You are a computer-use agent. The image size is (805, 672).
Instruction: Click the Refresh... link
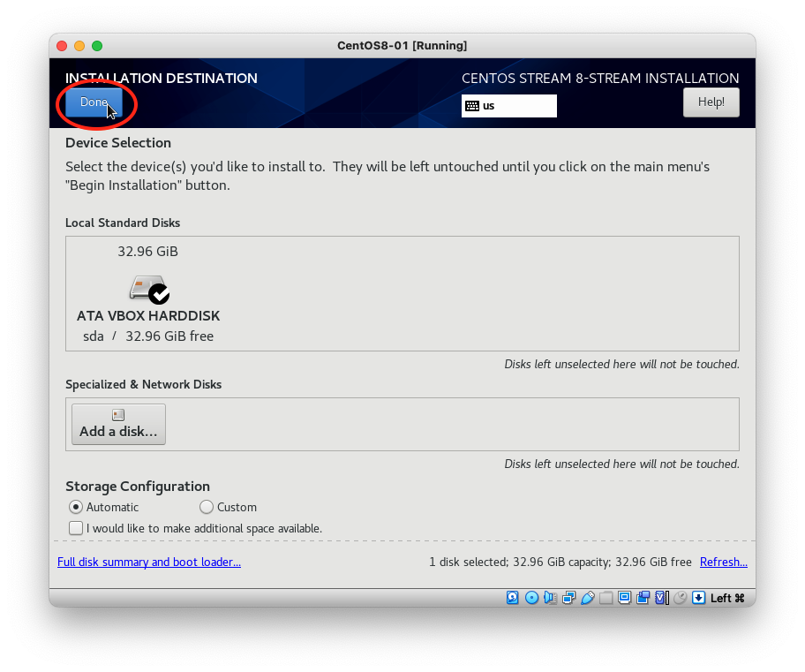click(x=724, y=562)
